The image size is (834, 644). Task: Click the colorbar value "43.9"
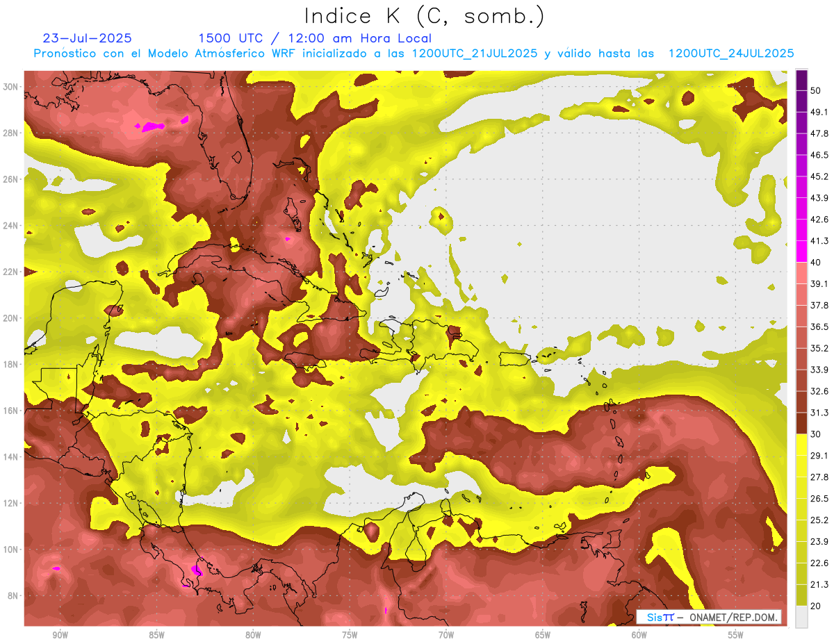pos(819,198)
